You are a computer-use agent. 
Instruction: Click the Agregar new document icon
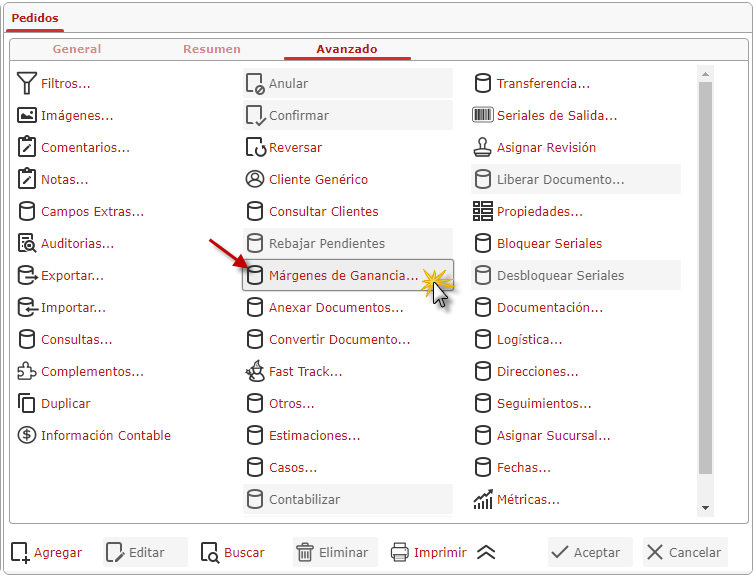tap(20, 552)
